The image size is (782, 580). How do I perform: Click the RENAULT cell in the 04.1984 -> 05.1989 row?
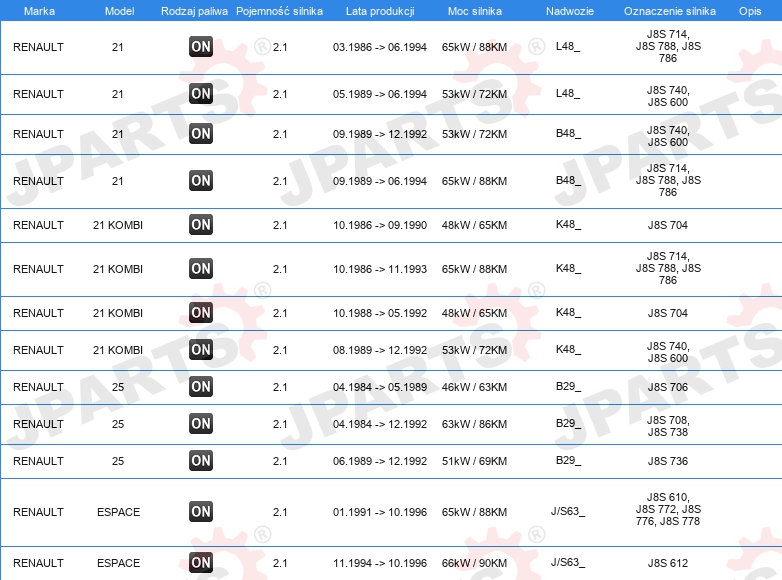(x=38, y=387)
